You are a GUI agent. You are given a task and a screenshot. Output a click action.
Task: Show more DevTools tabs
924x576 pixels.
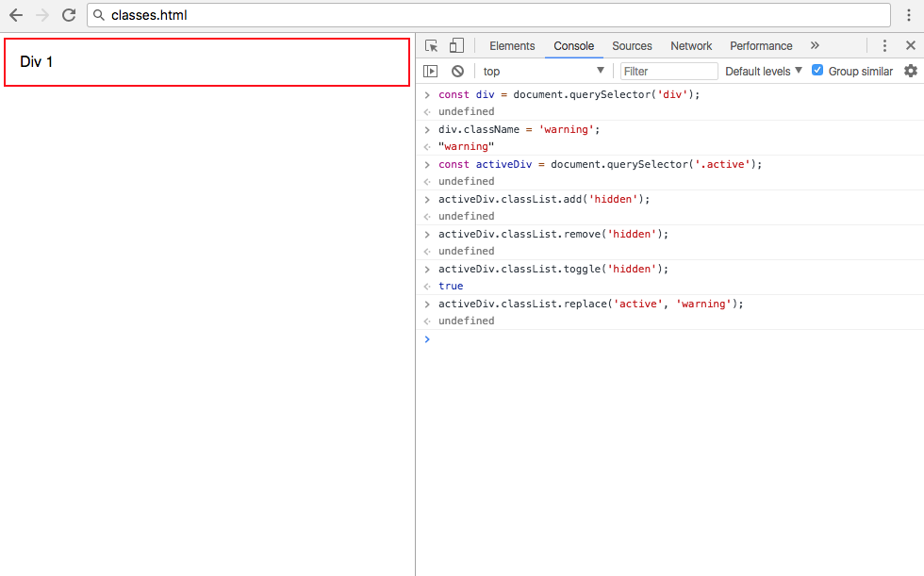coord(815,46)
